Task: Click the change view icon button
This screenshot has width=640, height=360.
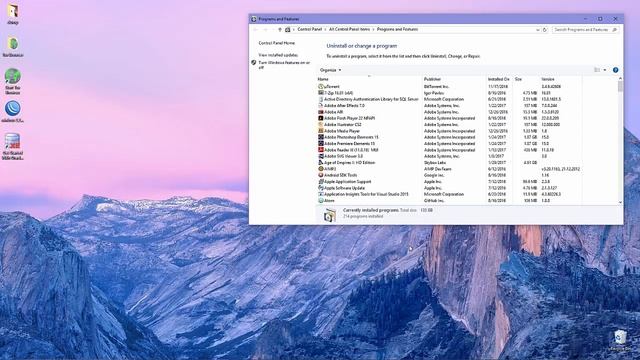Action: coord(597,70)
